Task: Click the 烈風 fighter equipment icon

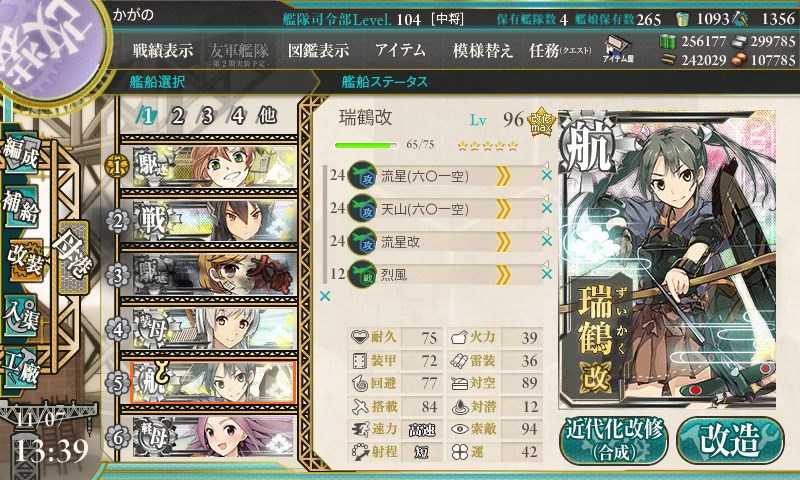Action: (x=362, y=274)
